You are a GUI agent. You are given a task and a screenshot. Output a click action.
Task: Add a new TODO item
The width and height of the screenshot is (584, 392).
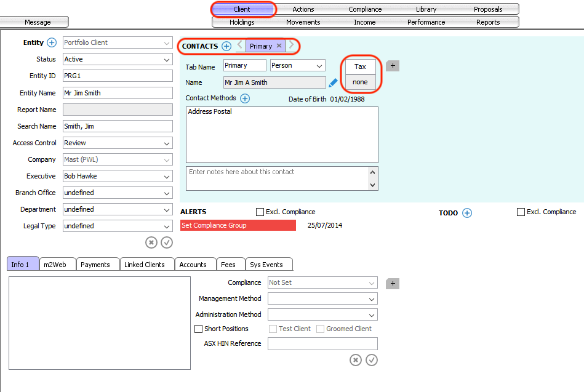467,213
